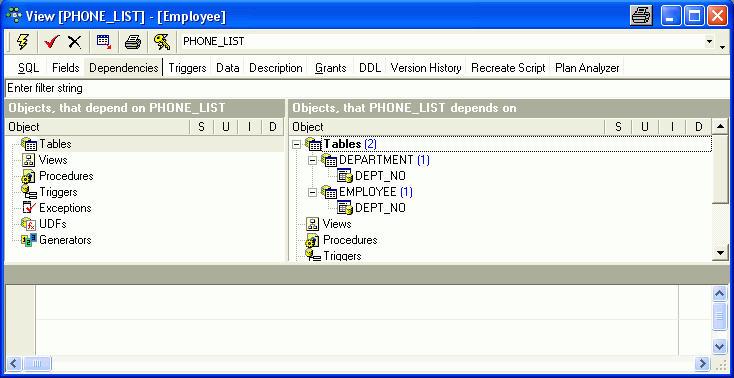Select DEPARTMENT (1) in dependency tree

coord(384,160)
